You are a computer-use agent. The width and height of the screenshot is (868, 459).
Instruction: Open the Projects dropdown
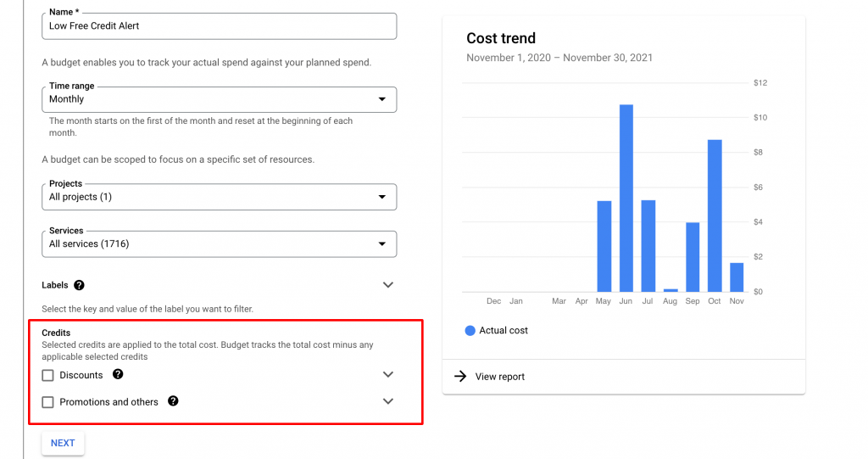coord(220,197)
